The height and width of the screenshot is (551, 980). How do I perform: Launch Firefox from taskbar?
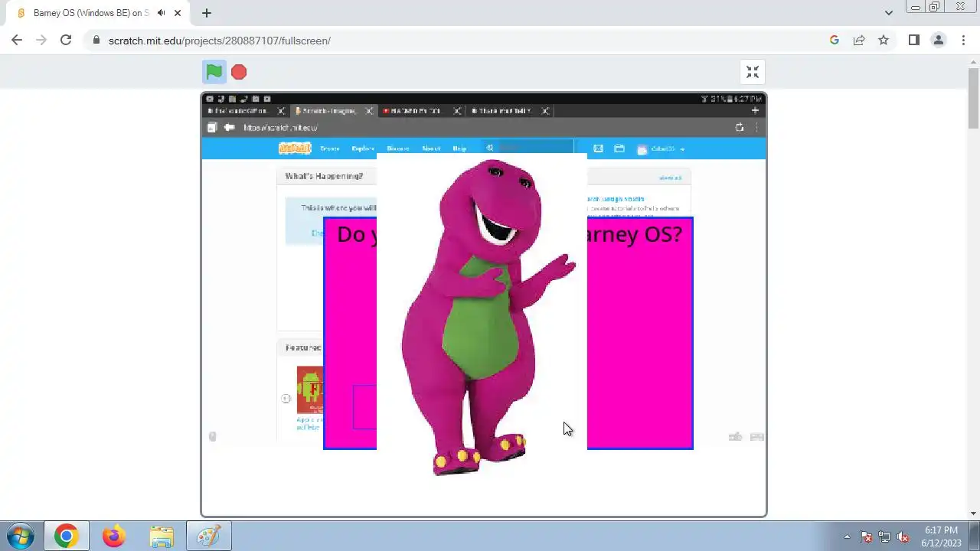(114, 536)
